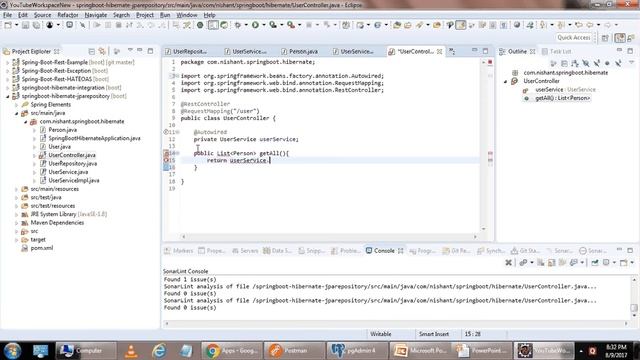Image resolution: width=640 pixels, height=360 pixels.
Task: Open the Refactor menu
Action: [68, 15]
